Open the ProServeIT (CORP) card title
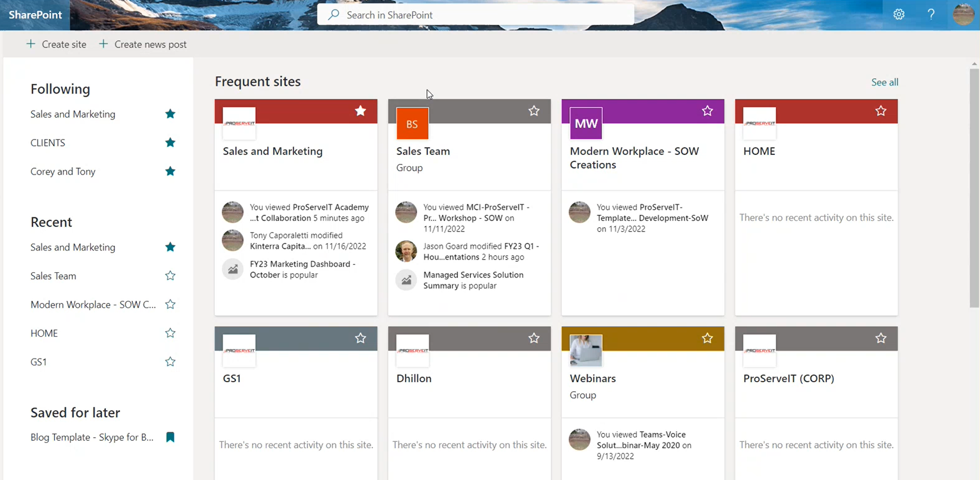This screenshot has width=980, height=480. (x=788, y=379)
